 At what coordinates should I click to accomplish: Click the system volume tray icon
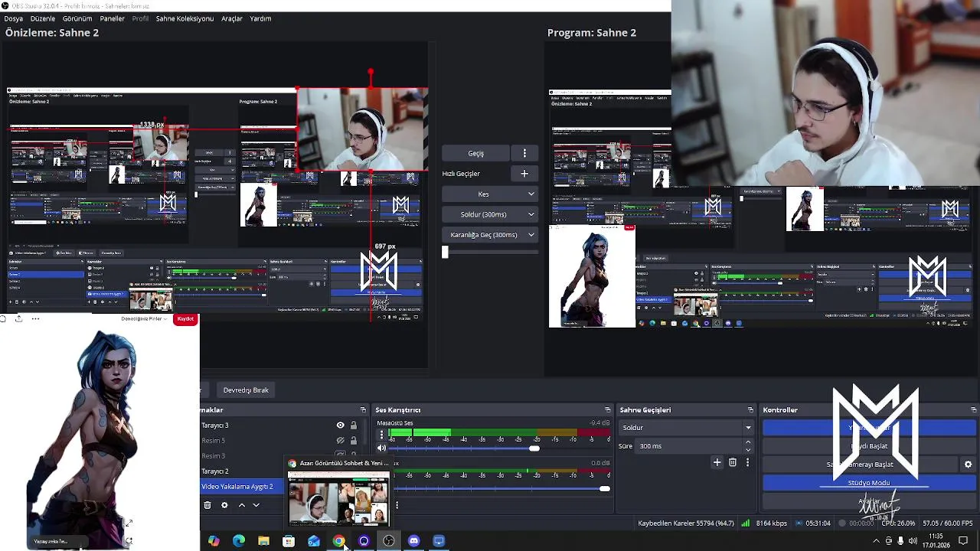pos(913,541)
